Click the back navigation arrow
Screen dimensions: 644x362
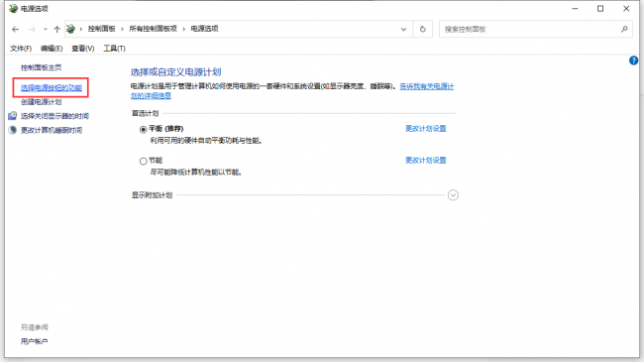(x=15, y=29)
